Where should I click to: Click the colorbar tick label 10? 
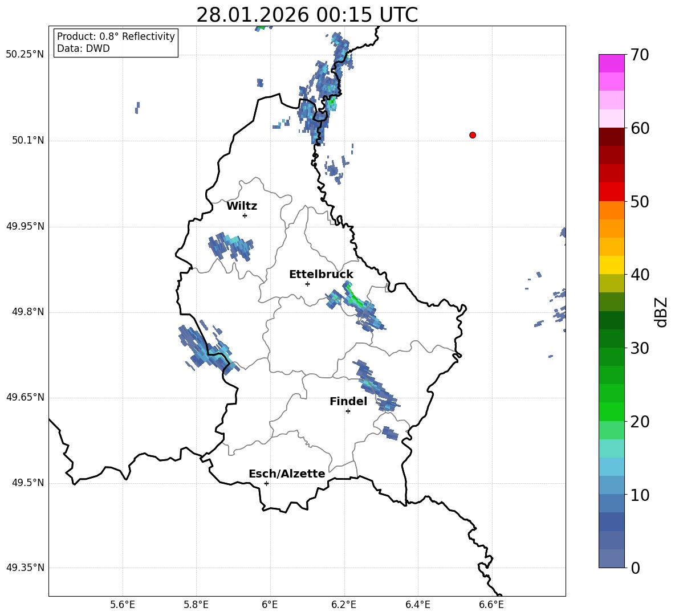tap(640, 495)
